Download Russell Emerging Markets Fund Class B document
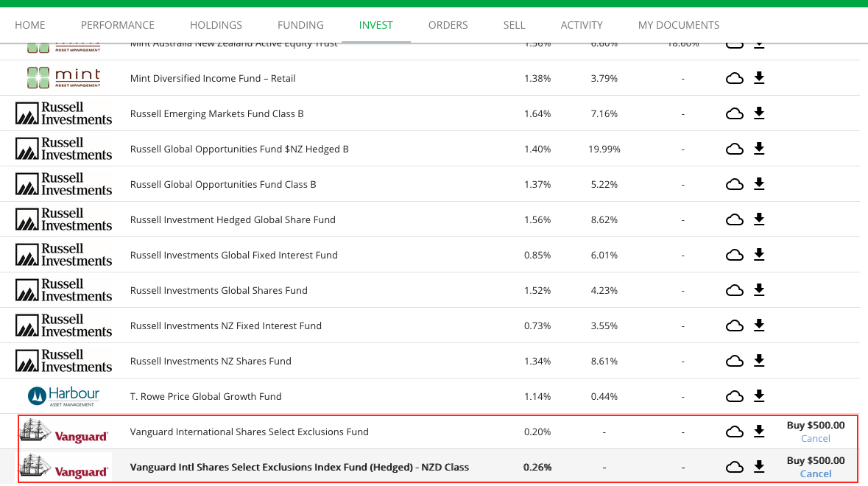Image resolution: width=868 pixels, height=486 pixels. point(759,113)
